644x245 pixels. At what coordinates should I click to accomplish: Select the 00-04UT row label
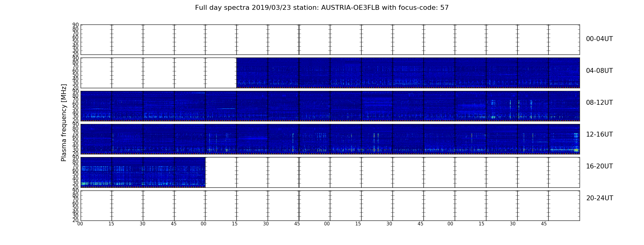(599, 39)
